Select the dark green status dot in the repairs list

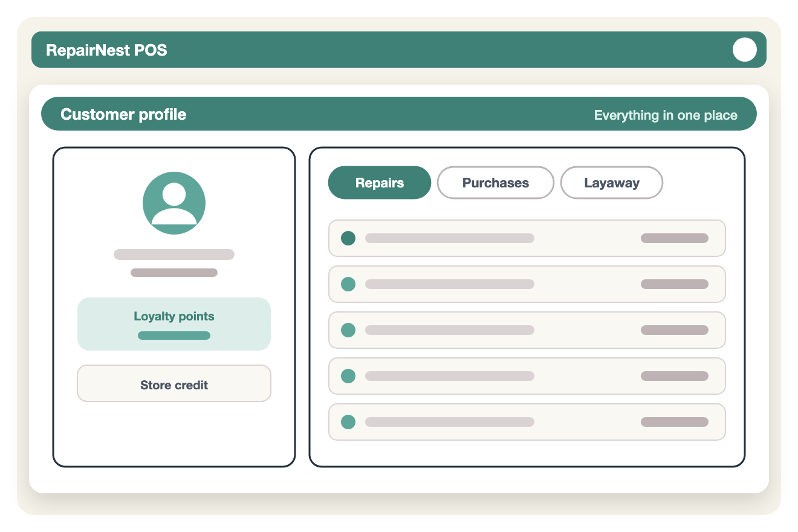pyautogui.click(x=348, y=238)
